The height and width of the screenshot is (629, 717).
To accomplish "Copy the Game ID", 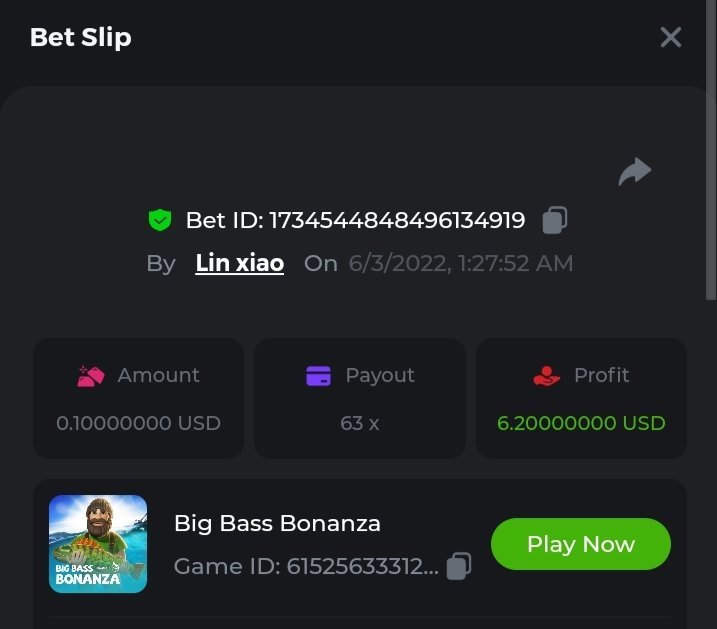I will [x=458, y=566].
